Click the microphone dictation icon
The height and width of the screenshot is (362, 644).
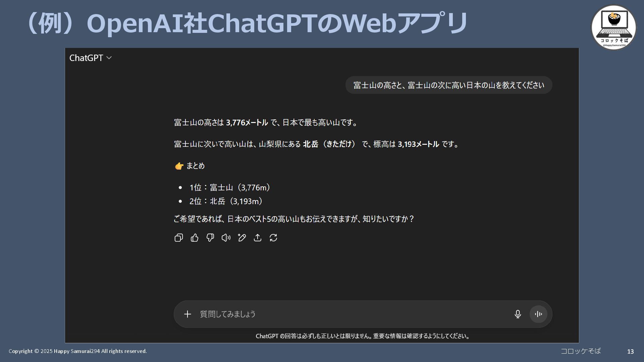coord(518,314)
